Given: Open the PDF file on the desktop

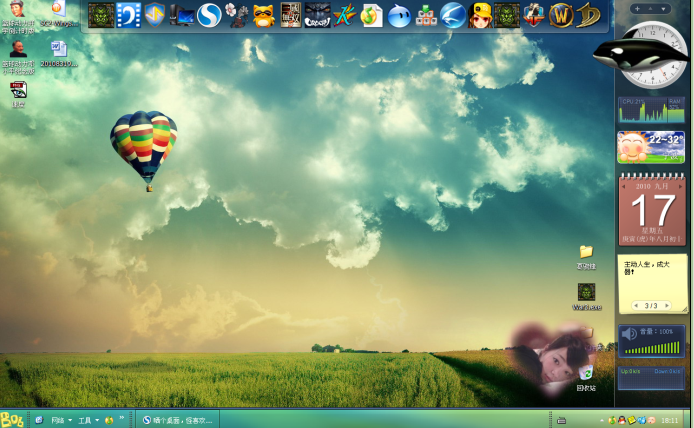Looking at the screenshot, I should 18,90.
